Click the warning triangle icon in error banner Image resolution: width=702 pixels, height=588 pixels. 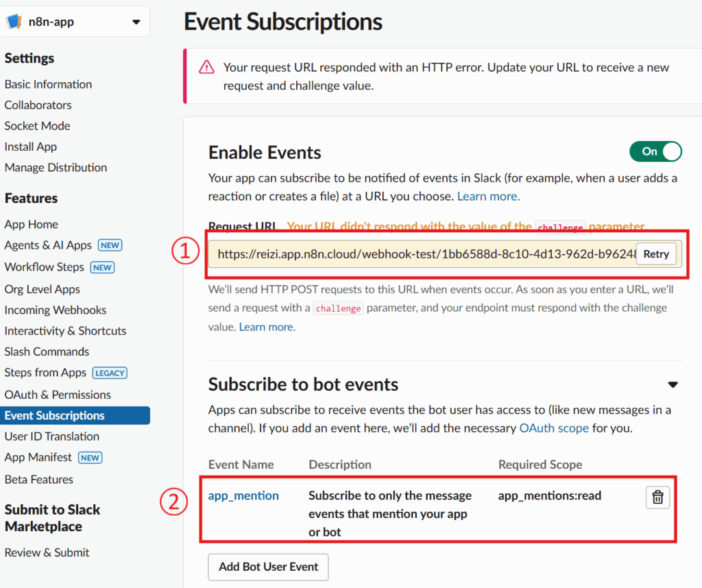point(206,67)
